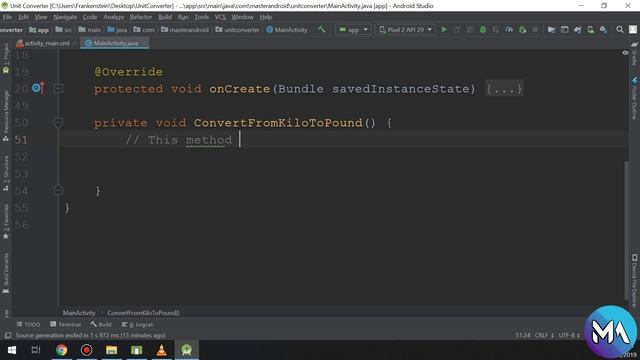Click MainActivity in bottom editor breadcrumb
The height and width of the screenshot is (360, 640).
pos(79,313)
